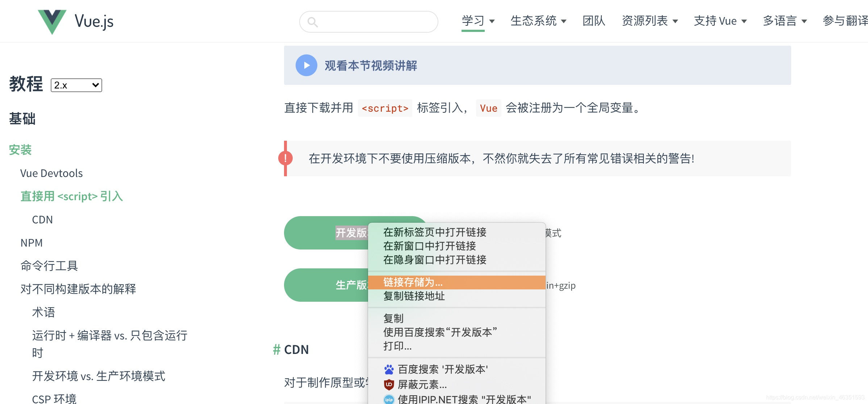Screen dimensions: 868x404
Task: Click the green 生产版本 download button
Action: click(326, 285)
